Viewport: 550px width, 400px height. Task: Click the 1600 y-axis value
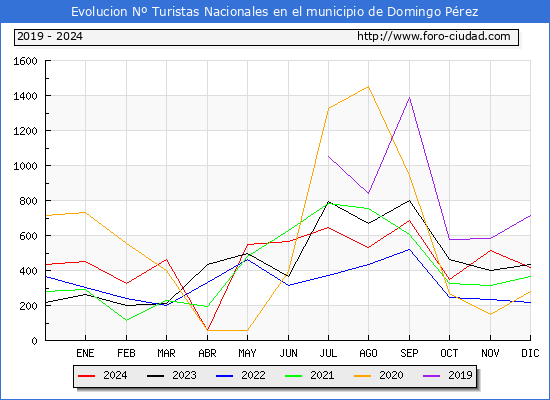[25, 61]
